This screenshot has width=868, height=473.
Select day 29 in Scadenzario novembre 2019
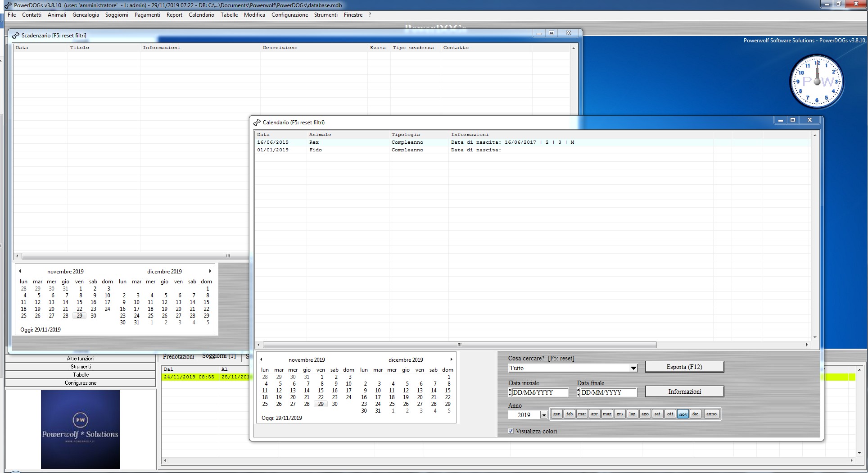coord(79,316)
